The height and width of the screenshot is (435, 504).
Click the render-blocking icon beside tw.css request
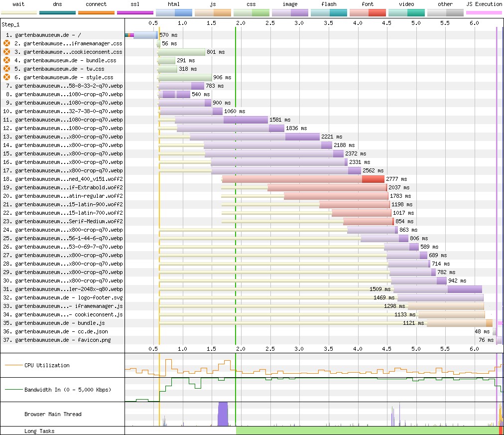pyautogui.click(x=7, y=69)
